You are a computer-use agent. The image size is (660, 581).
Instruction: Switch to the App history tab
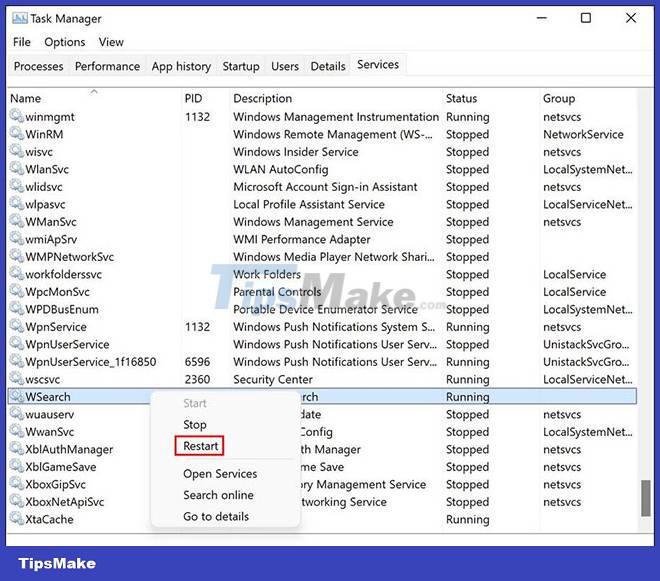pyautogui.click(x=181, y=66)
